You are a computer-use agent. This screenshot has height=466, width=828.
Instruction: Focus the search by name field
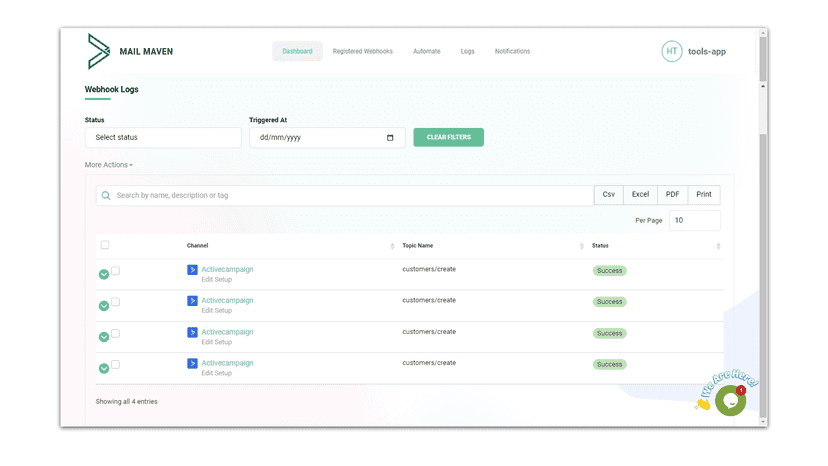(345, 195)
